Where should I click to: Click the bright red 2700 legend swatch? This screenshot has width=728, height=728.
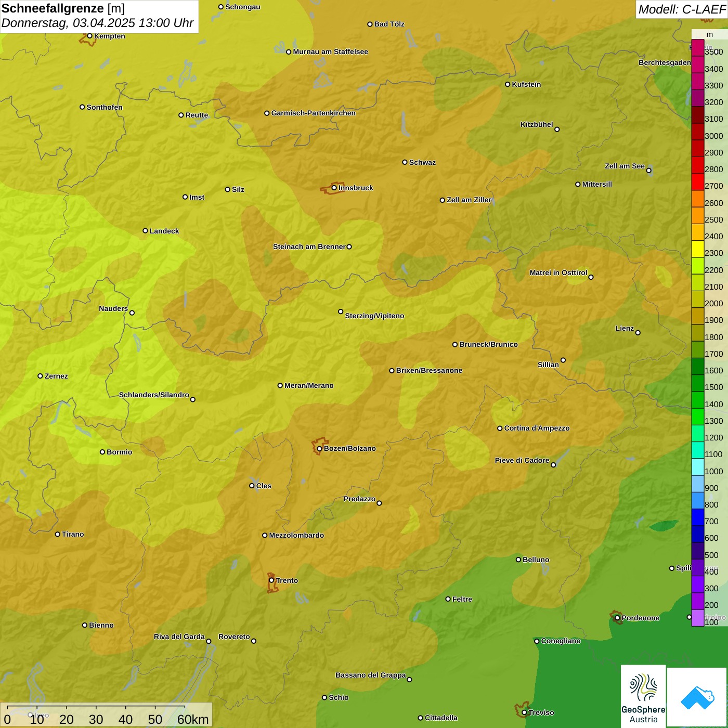pos(697,182)
